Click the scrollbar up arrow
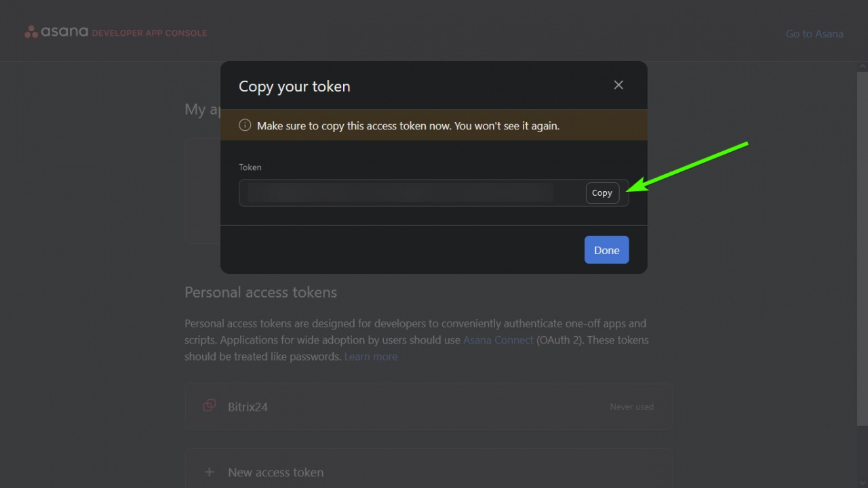This screenshot has width=868, height=488. 863,66
